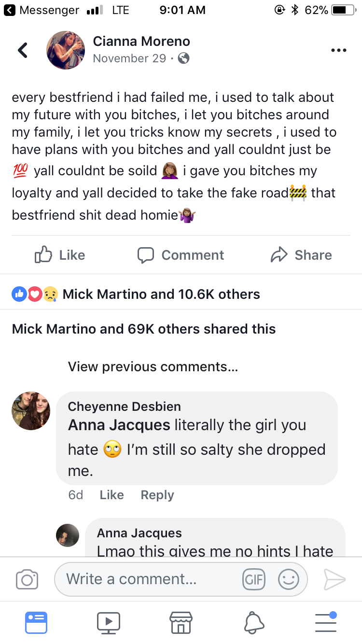The width and height of the screenshot is (362, 644).
Task: Switch to the News Feed tab
Action: tap(36, 622)
